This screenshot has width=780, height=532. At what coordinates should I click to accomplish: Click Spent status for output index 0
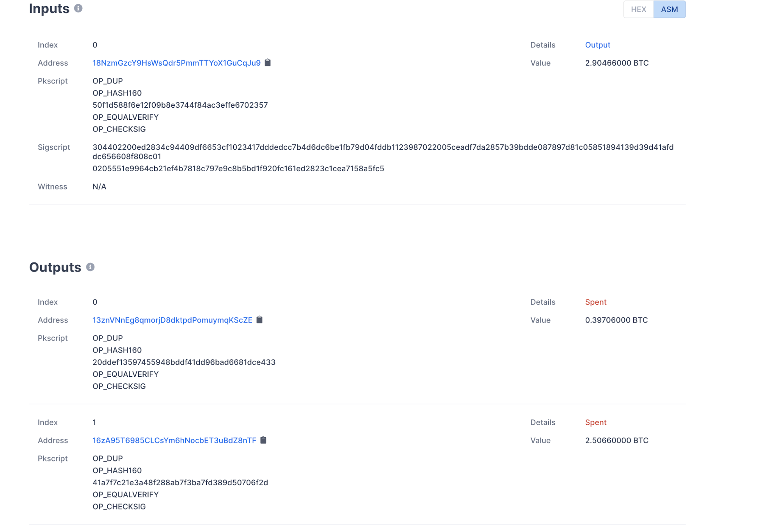click(595, 302)
